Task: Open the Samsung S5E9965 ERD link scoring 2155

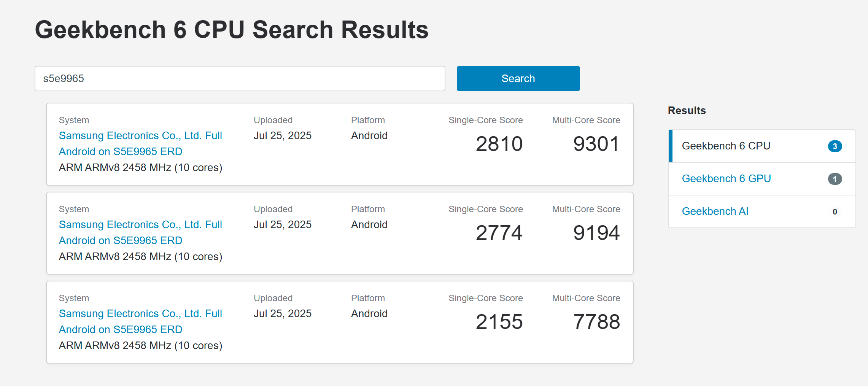Action: 140,321
